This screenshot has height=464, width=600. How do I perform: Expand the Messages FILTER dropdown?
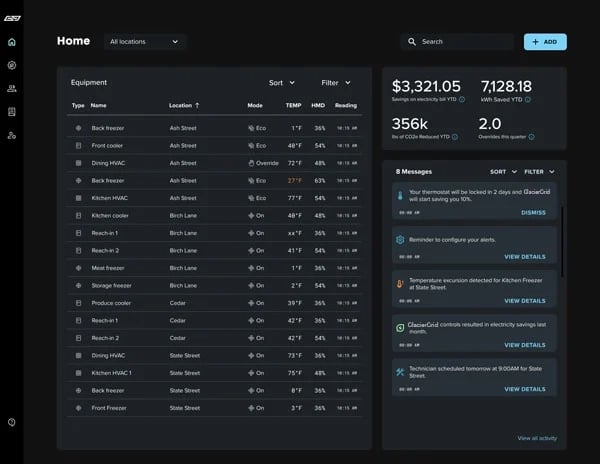[x=540, y=172]
